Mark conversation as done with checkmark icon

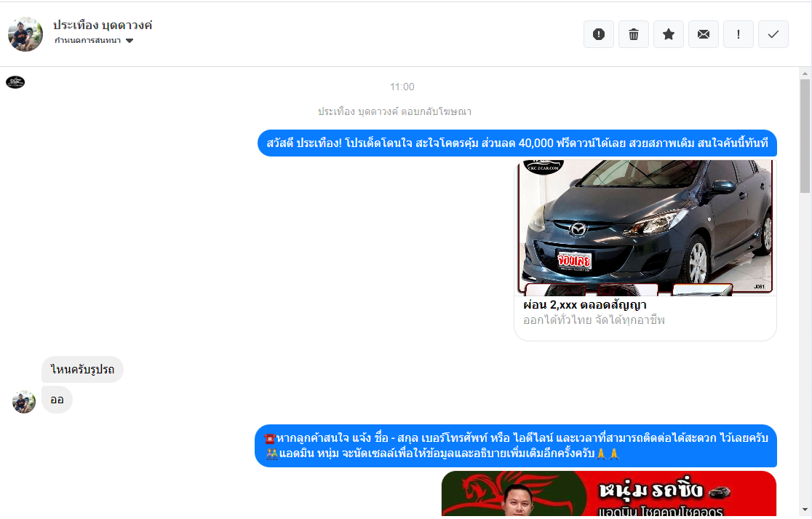(x=773, y=34)
